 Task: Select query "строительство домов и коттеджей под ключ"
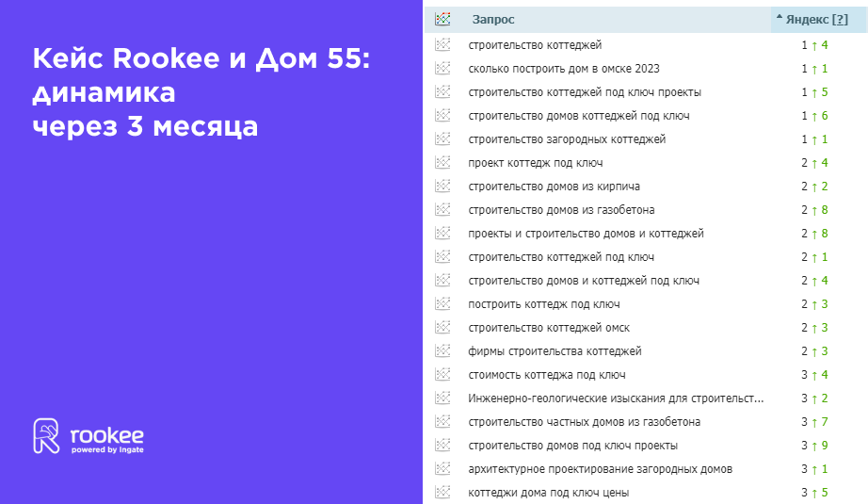(584, 280)
